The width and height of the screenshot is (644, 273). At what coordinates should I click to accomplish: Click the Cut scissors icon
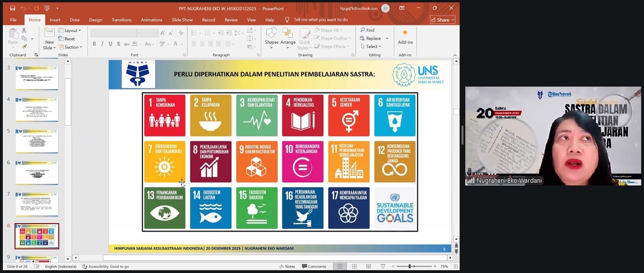pos(24,30)
